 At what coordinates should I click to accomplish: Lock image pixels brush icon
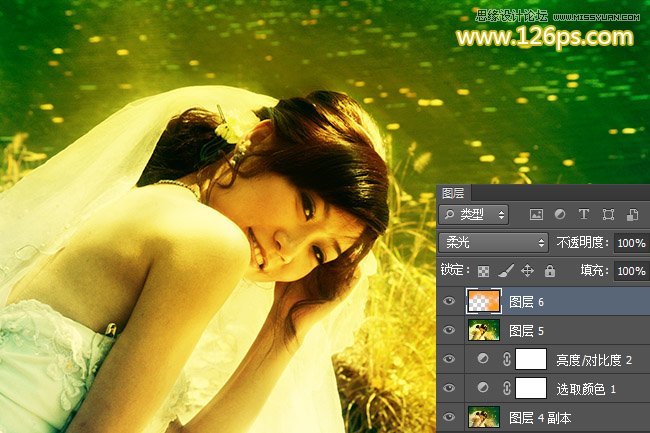[x=506, y=271]
